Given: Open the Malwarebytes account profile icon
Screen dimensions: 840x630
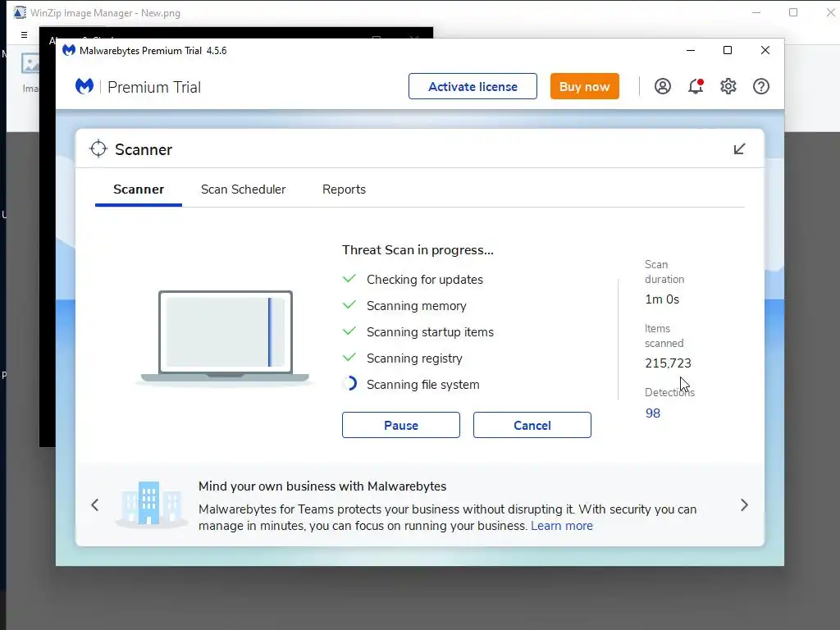Looking at the screenshot, I should pos(662,86).
